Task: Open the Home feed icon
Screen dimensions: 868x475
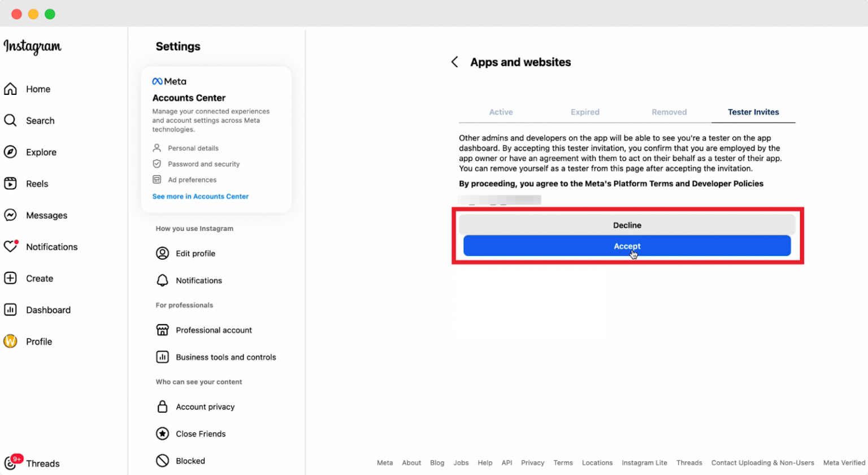Action: click(x=11, y=89)
